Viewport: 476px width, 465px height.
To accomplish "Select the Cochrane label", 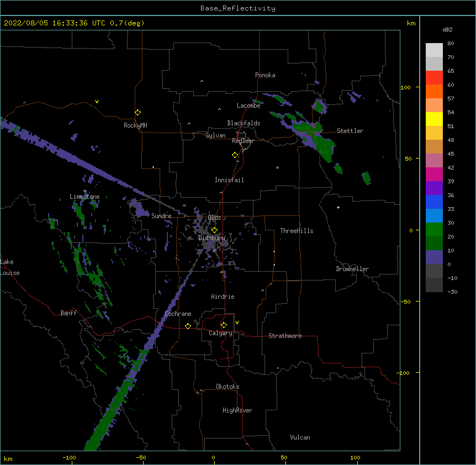I will [x=178, y=314].
